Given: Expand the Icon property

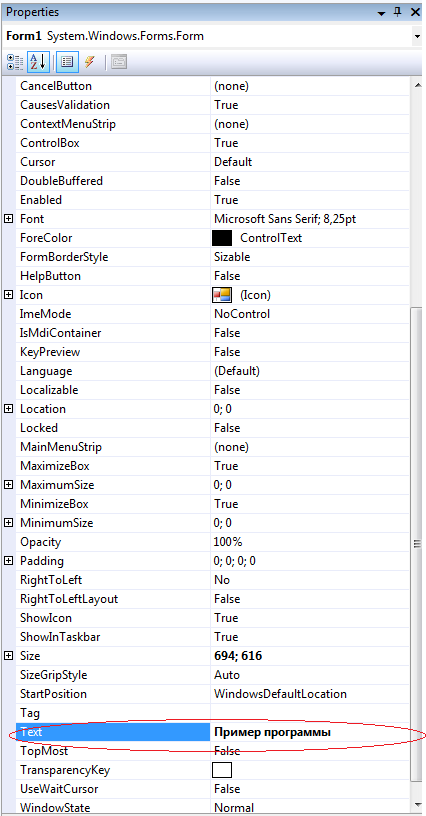Looking at the screenshot, I should pos(8,295).
